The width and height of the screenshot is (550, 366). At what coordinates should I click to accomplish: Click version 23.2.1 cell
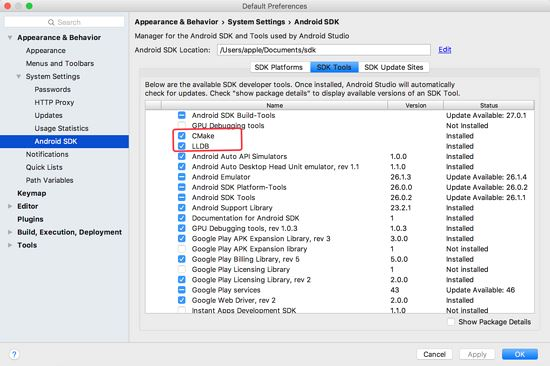(x=401, y=207)
